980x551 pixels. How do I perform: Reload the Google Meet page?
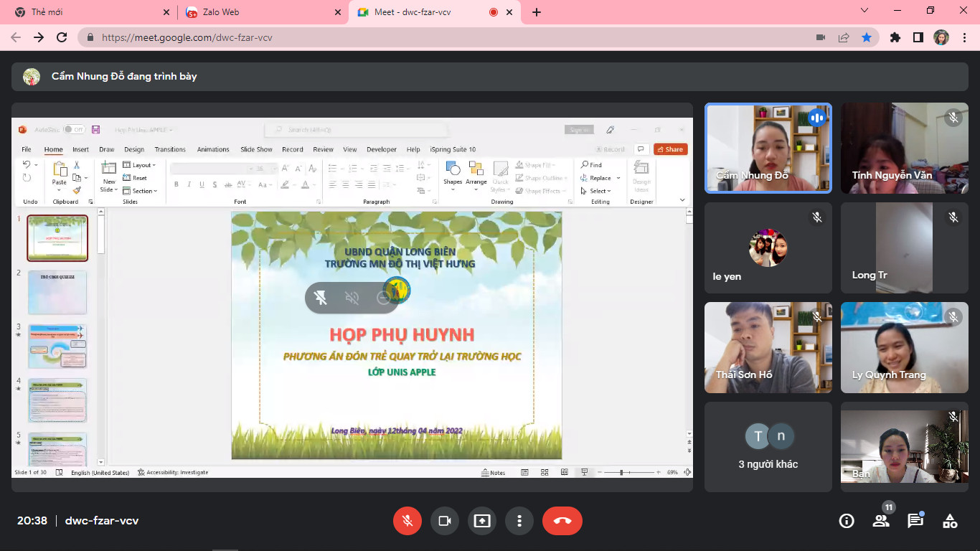(x=62, y=37)
